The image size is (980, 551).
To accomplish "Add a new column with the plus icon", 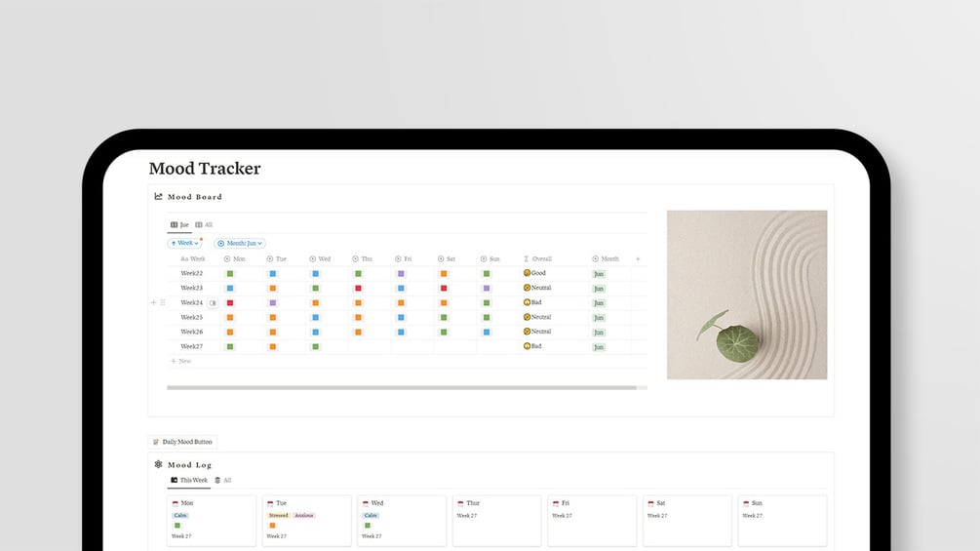I will tap(638, 258).
